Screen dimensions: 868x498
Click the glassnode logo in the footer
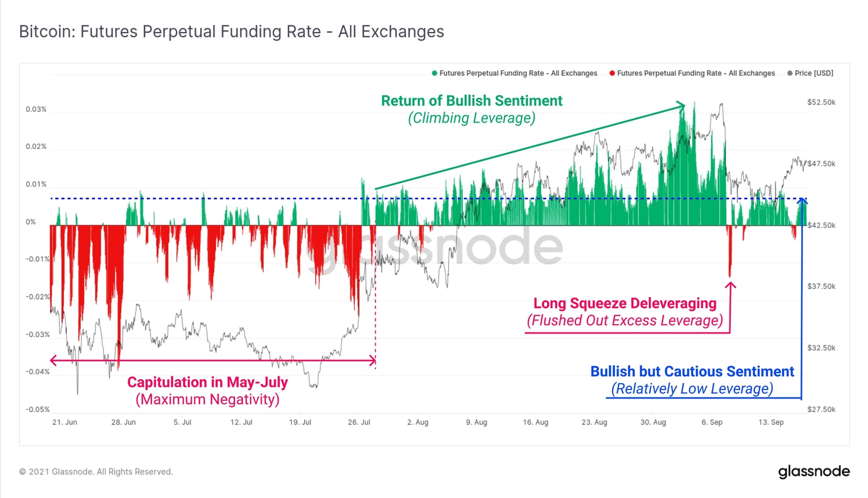pos(814,471)
